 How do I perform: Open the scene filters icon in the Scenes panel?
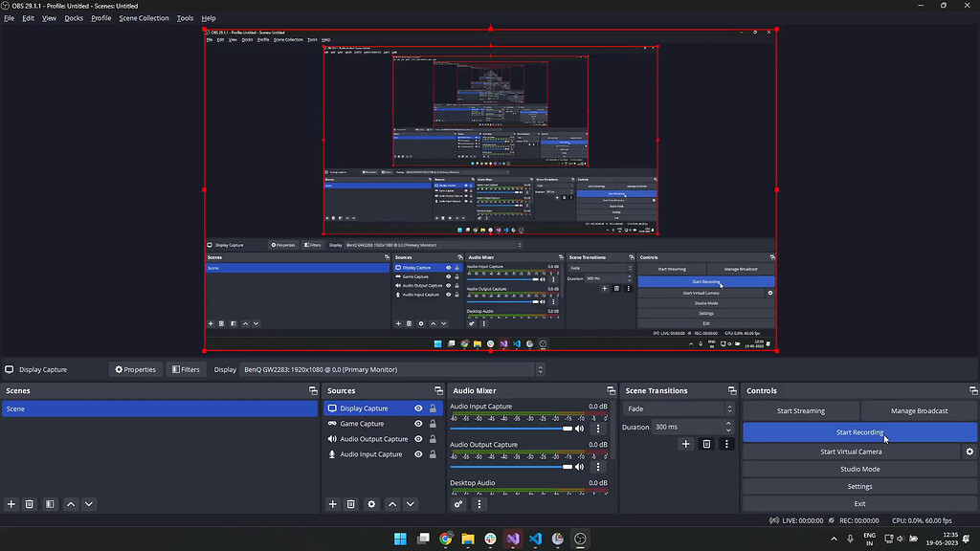point(50,504)
